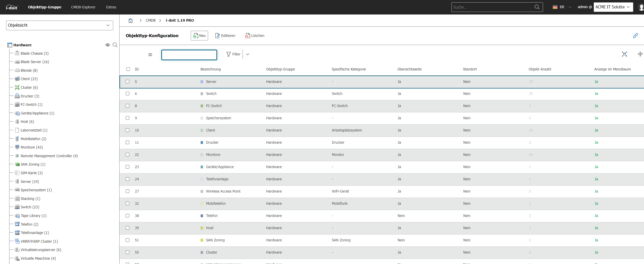644x264 pixels.
Task: Click the Neu button
Action: pyautogui.click(x=199, y=36)
